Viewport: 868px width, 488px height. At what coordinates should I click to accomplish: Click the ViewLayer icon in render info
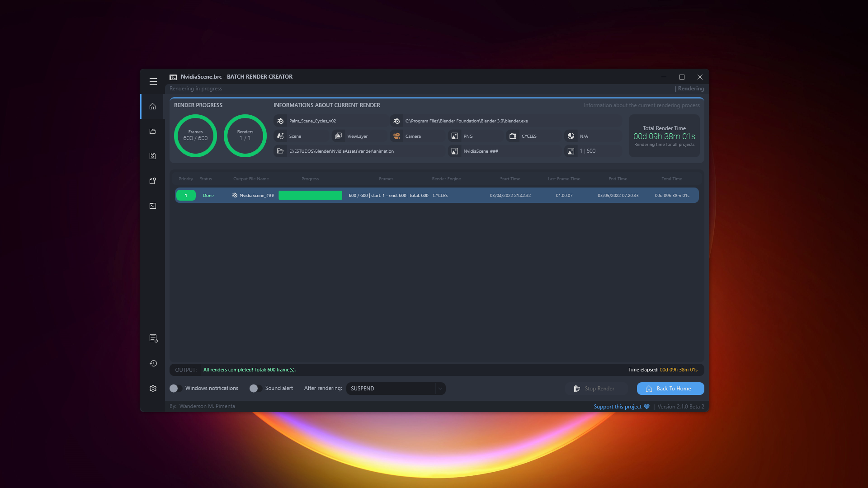pos(338,136)
